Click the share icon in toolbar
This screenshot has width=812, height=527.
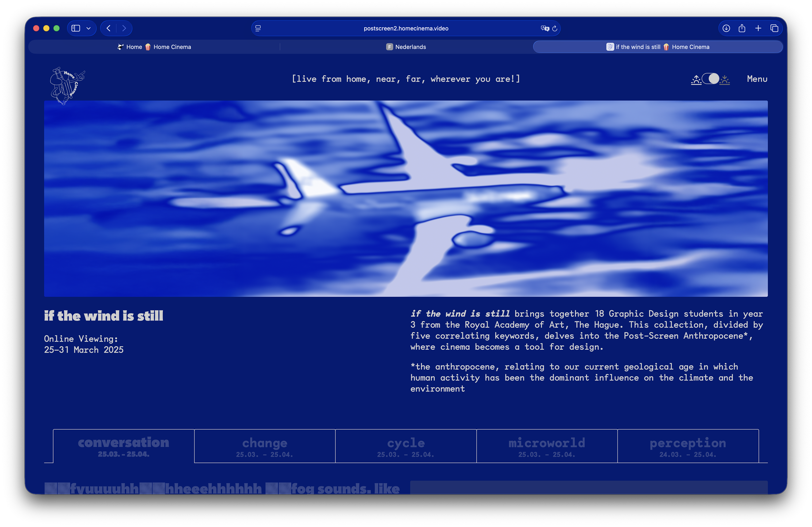(742, 28)
